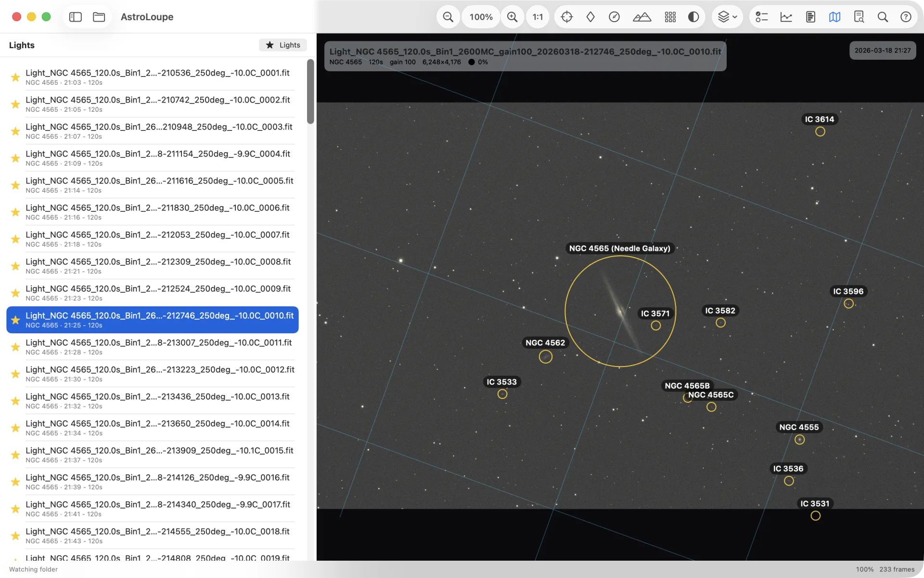Toggle star on frame 0001.fit

(x=15, y=77)
